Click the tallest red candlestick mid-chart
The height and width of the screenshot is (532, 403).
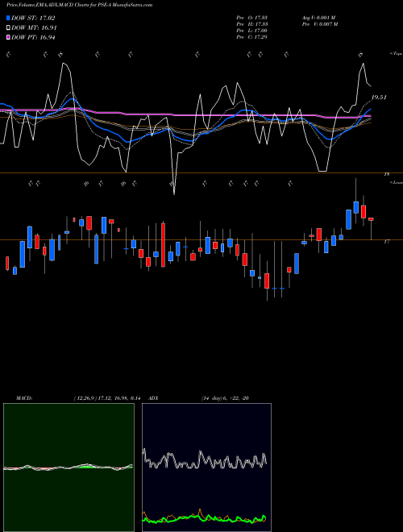163,244
